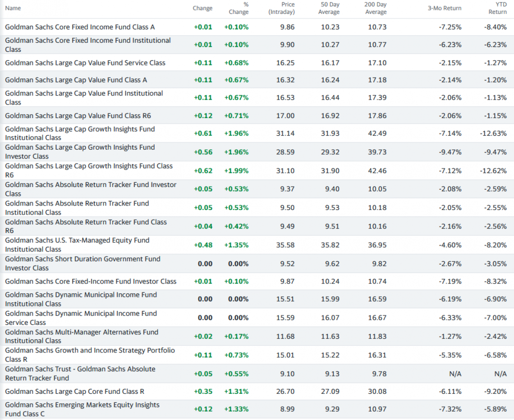Sort by YTD Return column header

pyautogui.click(x=498, y=8)
